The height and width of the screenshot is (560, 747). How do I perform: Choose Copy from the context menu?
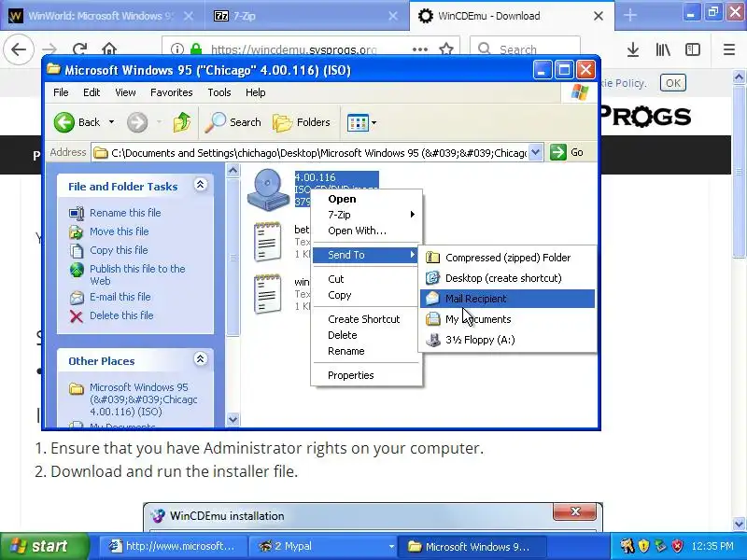[366, 295]
